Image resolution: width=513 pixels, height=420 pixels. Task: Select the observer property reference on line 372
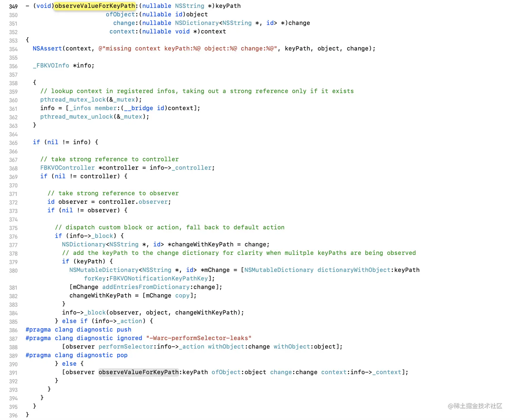coord(153,202)
